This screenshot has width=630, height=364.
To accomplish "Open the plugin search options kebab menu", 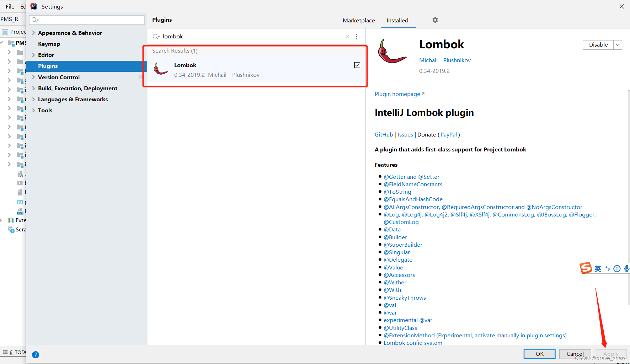I will pyautogui.click(x=357, y=37).
